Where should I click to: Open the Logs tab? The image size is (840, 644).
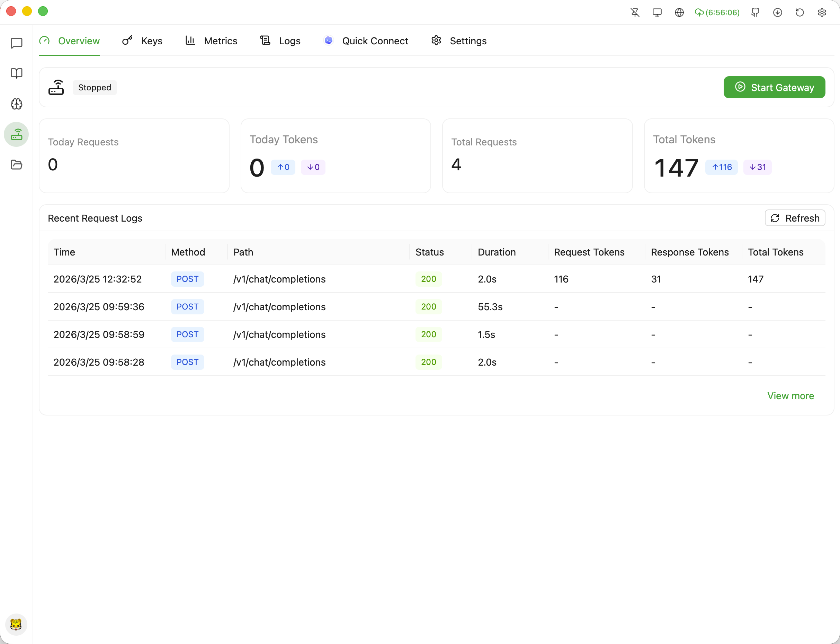coord(280,41)
